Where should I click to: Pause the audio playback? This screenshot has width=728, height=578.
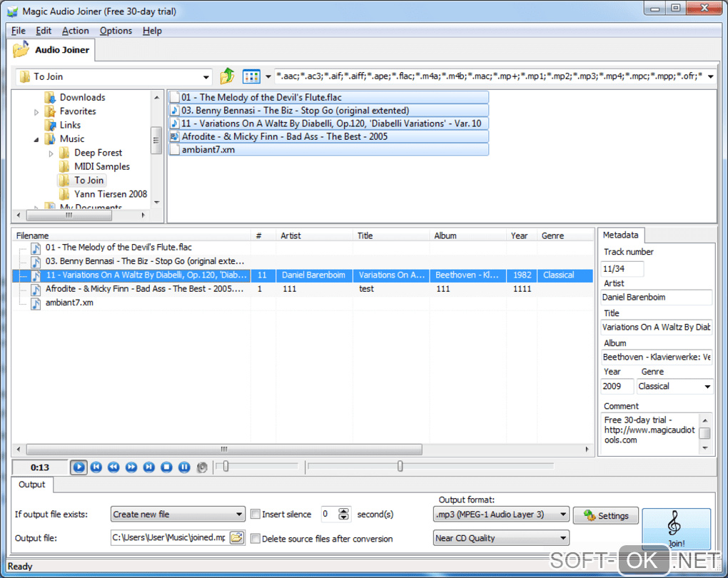click(x=184, y=467)
